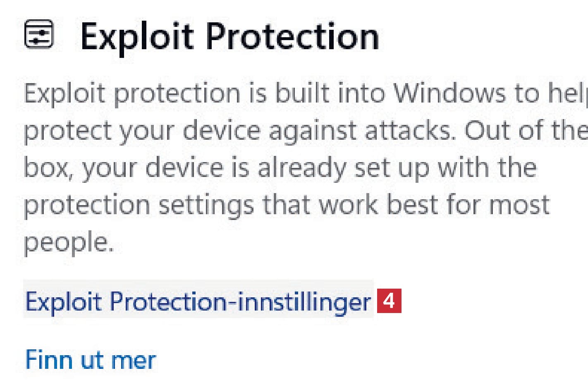Click the word "Protection" in the large heading
The image size is (588, 392).
click(x=292, y=36)
